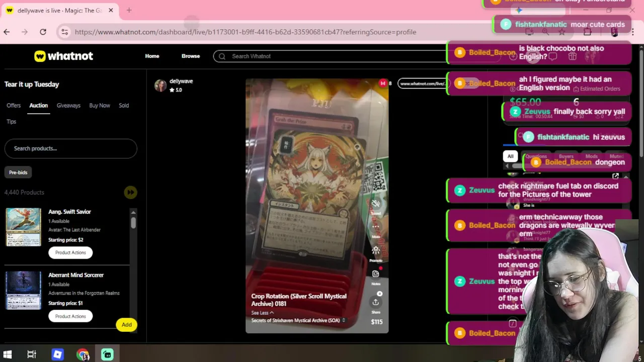
Task: Click the Chrome extensions puzzle icon
Action: tap(587, 32)
